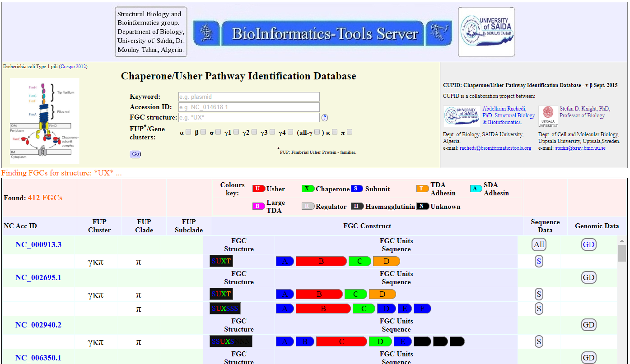Click the cyan SDA Adhesin key badge
630x364 pixels.
pyautogui.click(x=476, y=189)
